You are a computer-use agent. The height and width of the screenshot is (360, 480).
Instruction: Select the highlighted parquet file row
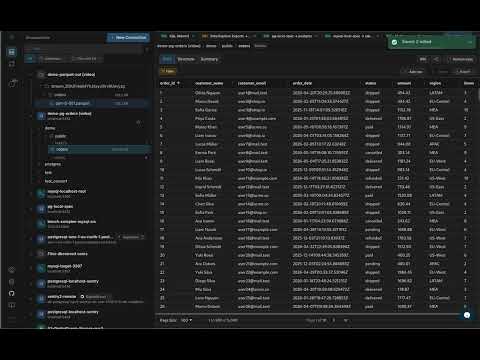coord(92,103)
